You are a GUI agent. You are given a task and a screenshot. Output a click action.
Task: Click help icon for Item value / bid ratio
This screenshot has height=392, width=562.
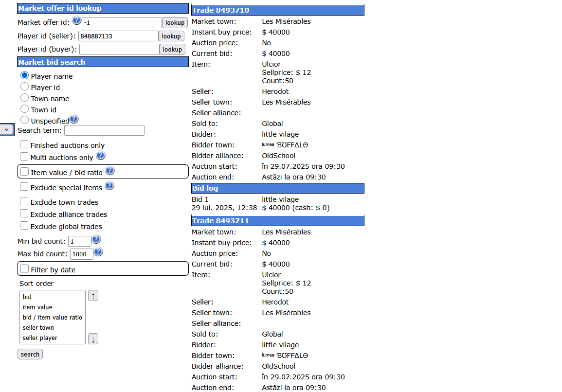tap(110, 171)
